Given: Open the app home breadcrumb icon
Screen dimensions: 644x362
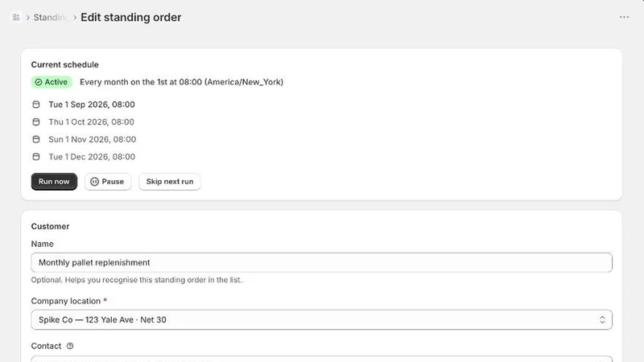Looking at the screenshot, I should tap(16, 17).
